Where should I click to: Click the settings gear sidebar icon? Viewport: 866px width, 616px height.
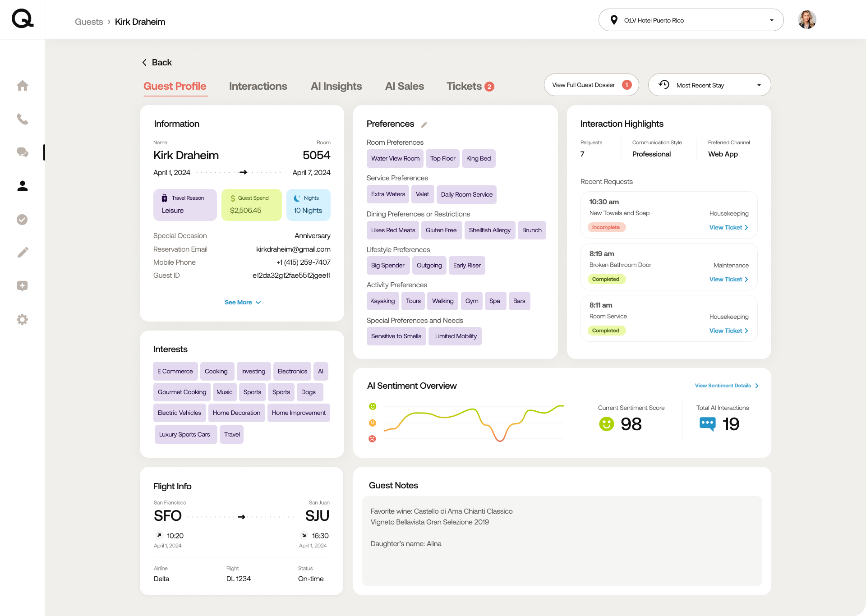pyautogui.click(x=23, y=320)
